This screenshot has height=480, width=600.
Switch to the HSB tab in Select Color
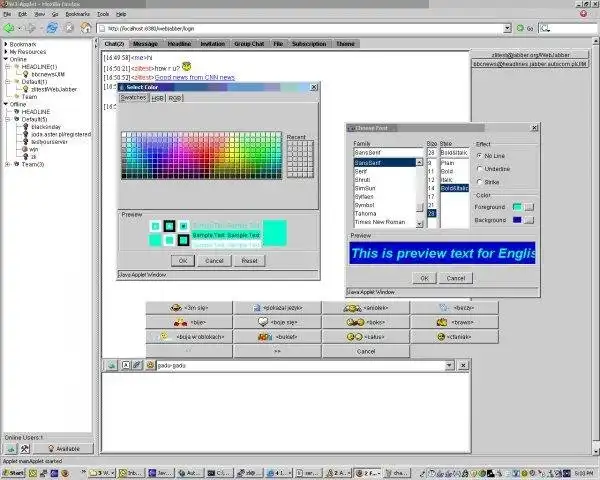(157, 98)
